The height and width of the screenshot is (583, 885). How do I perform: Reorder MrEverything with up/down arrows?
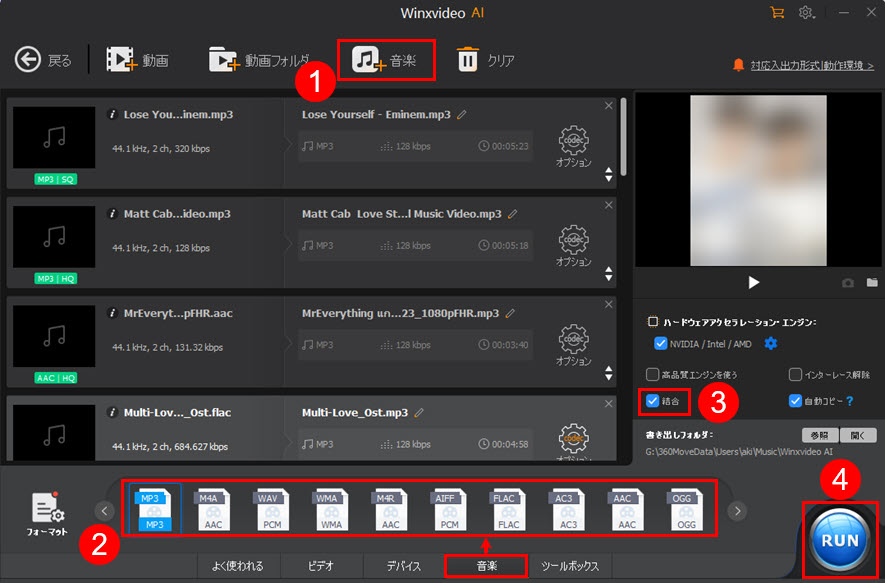pyautogui.click(x=608, y=373)
